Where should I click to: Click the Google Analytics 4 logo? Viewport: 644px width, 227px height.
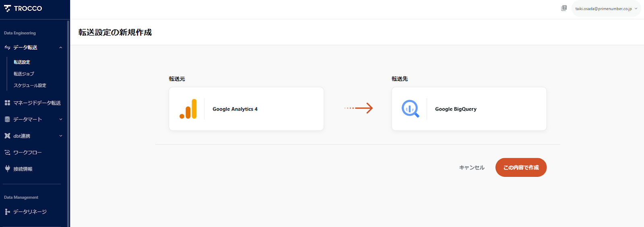188,109
